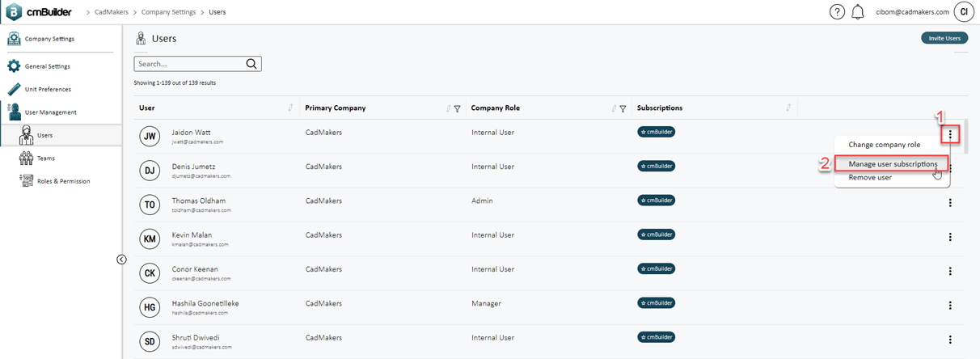Click the Invite Users button

coord(944,38)
